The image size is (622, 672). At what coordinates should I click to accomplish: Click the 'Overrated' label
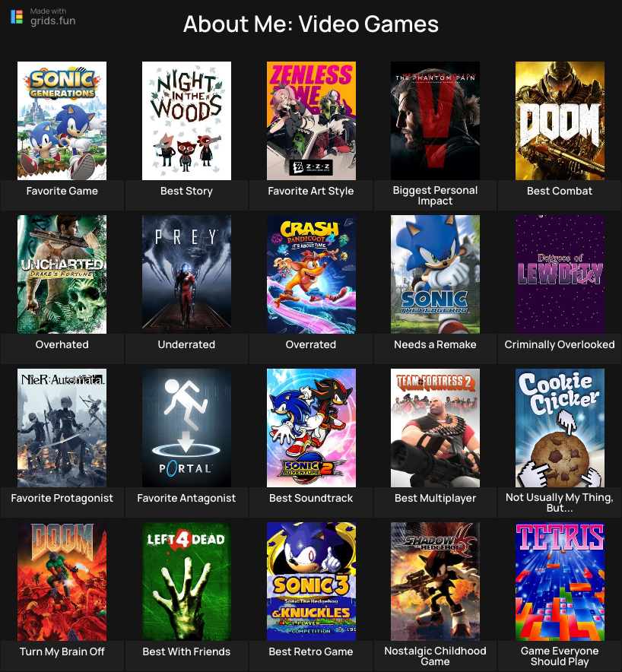(311, 344)
